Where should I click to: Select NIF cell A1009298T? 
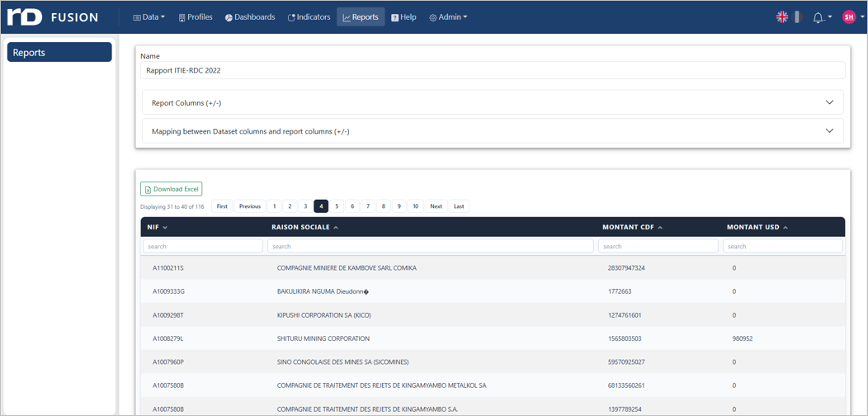click(168, 315)
